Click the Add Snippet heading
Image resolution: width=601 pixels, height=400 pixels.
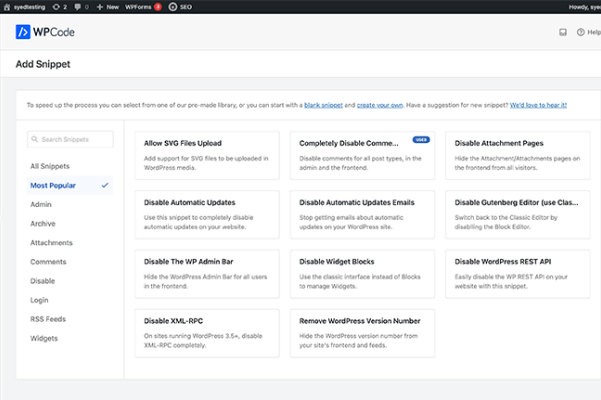click(x=43, y=64)
